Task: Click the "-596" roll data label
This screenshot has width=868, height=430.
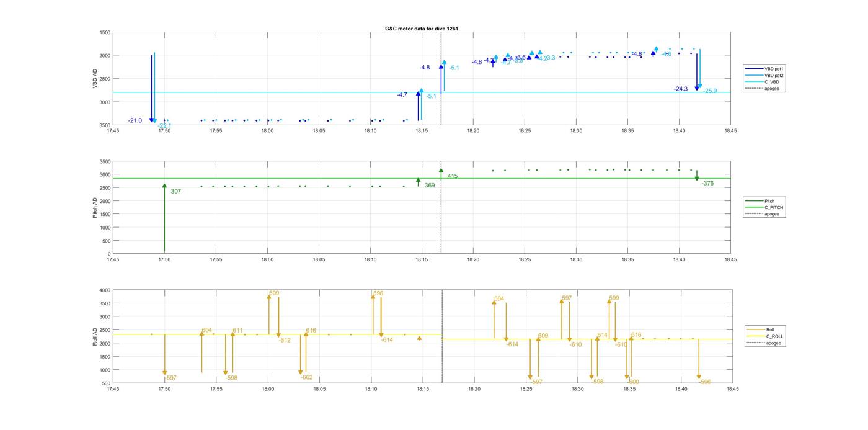Action: click(x=705, y=382)
